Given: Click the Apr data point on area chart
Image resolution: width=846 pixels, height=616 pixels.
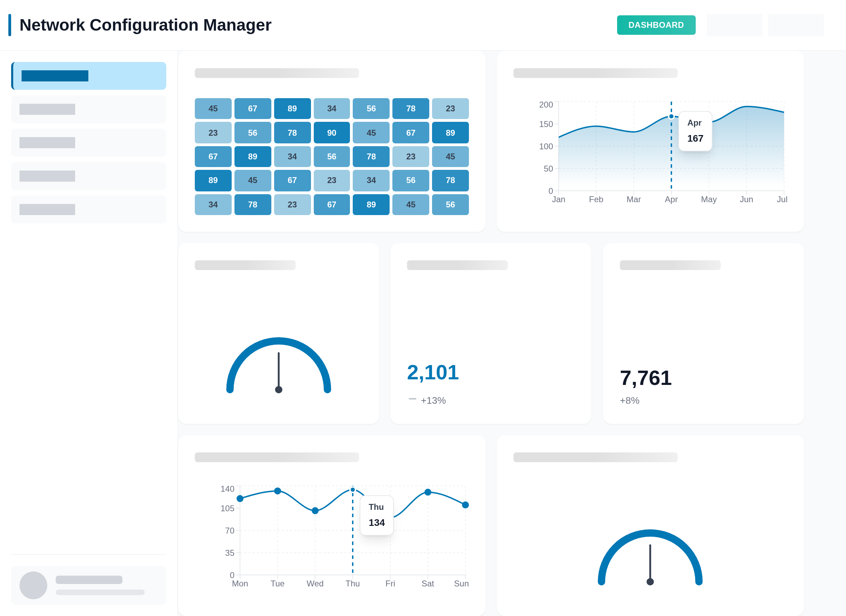Looking at the screenshot, I should [671, 116].
